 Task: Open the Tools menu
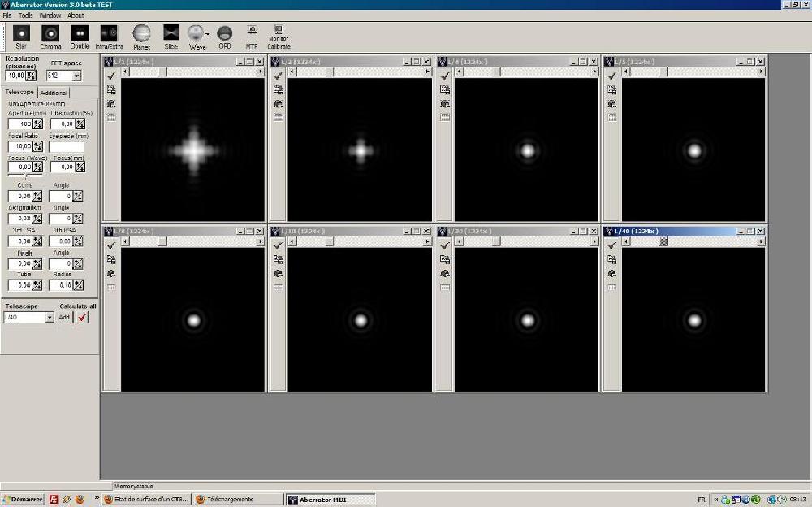(26, 15)
